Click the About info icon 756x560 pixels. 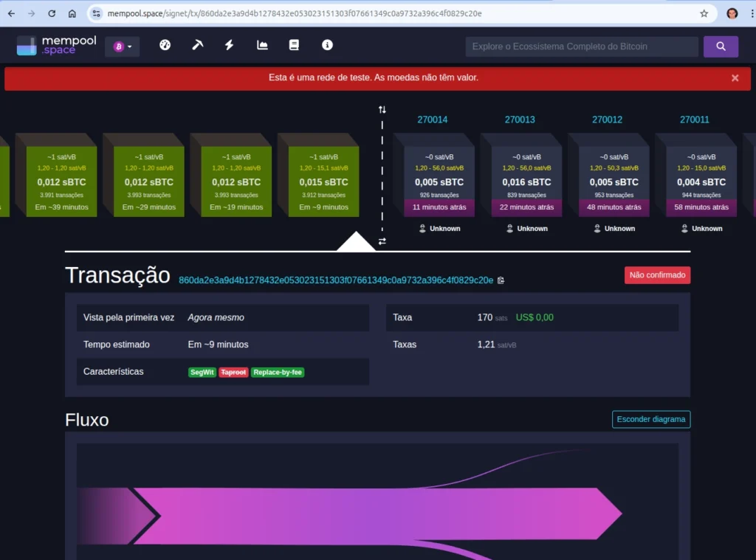coord(327,45)
